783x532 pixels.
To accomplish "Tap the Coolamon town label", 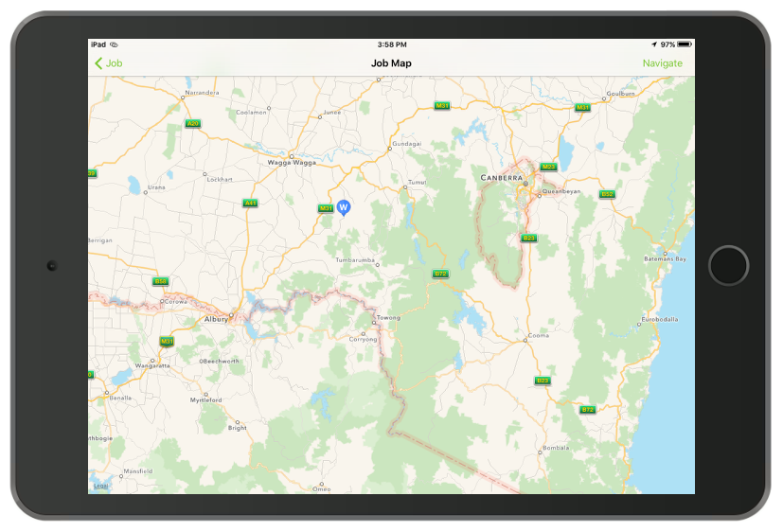I will (x=251, y=113).
